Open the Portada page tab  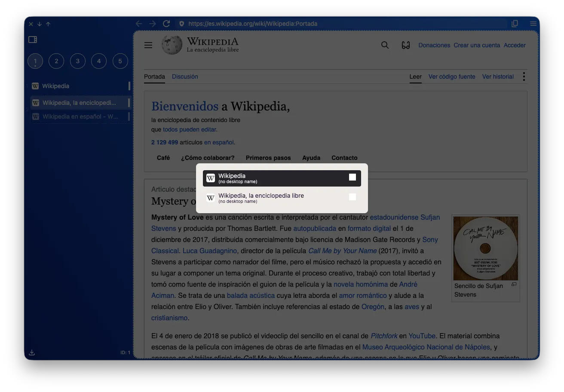154,77
